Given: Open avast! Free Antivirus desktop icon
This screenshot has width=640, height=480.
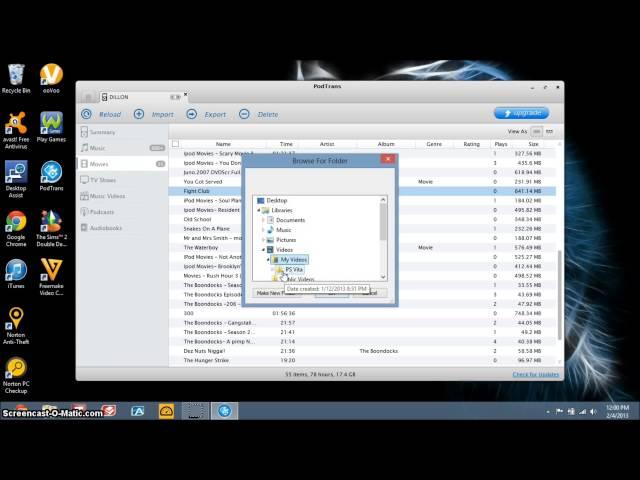Looking at the screenshot, I should (x=16, y=131).
